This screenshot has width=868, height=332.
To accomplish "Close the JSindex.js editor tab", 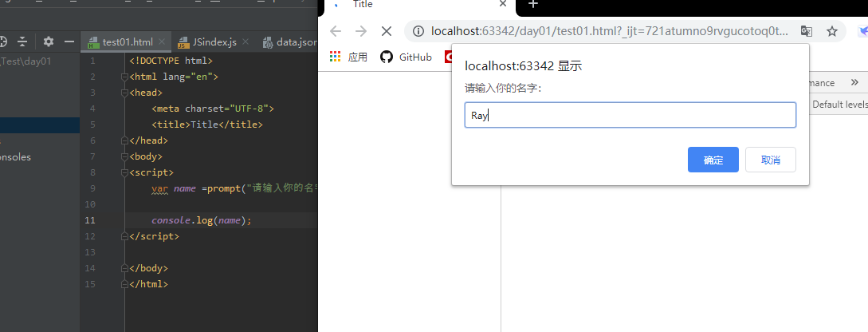I will [246, 41].
